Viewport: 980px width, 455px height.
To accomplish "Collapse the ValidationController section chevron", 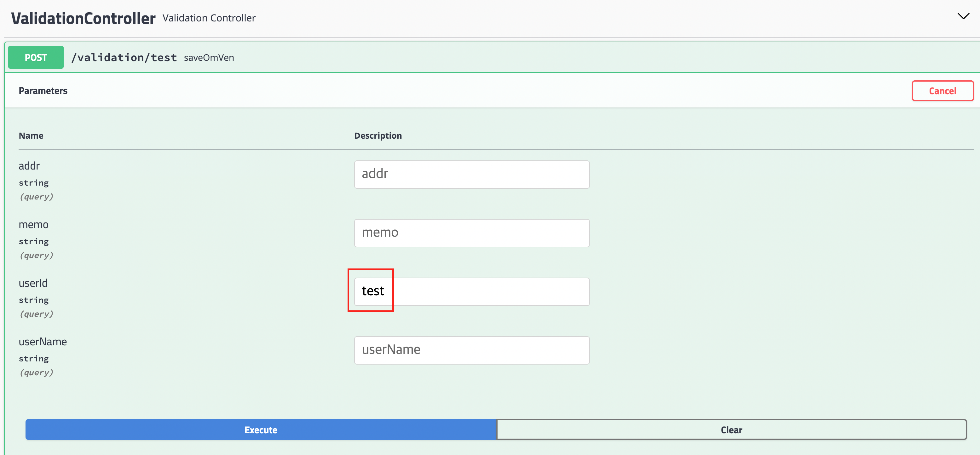I will point(963,16).
